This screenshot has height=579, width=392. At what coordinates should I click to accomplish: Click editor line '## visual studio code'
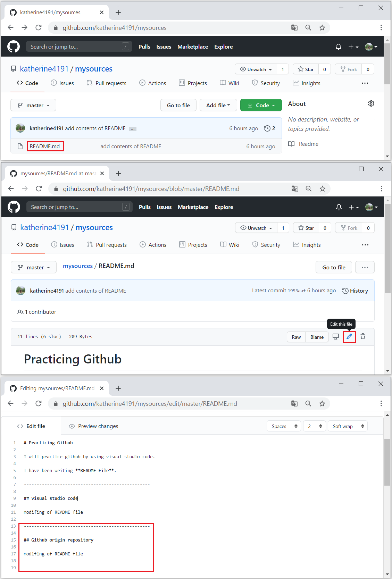[x=51, y=498]
